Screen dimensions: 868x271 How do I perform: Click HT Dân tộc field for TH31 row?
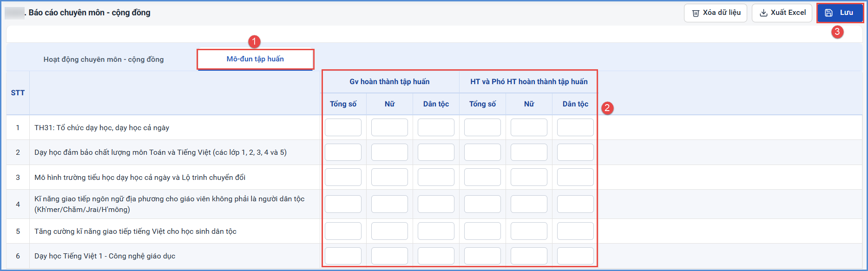point(575,127)
